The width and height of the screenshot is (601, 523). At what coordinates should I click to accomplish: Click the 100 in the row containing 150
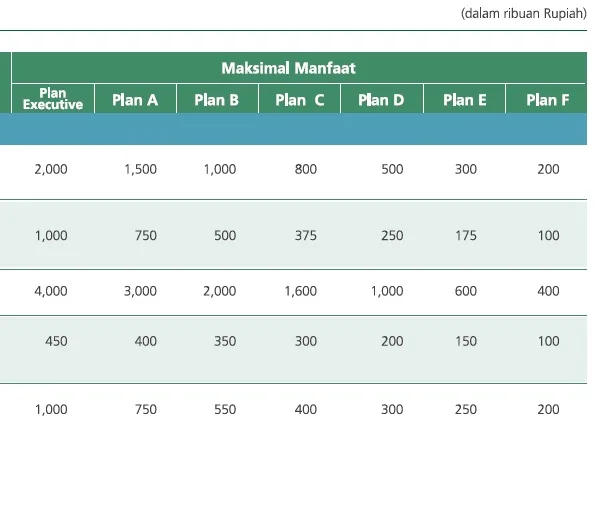point(548,341)
